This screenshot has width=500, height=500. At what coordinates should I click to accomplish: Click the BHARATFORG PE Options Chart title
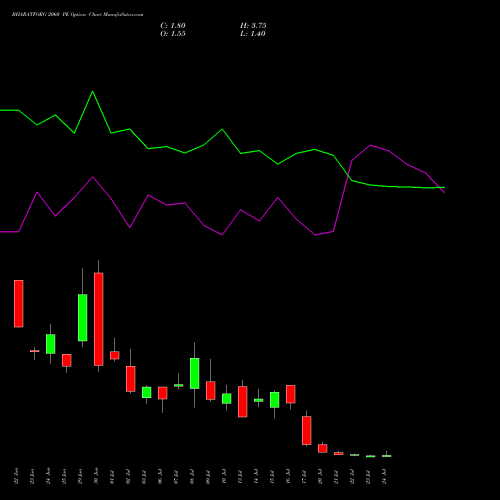(x=77, y=15)
